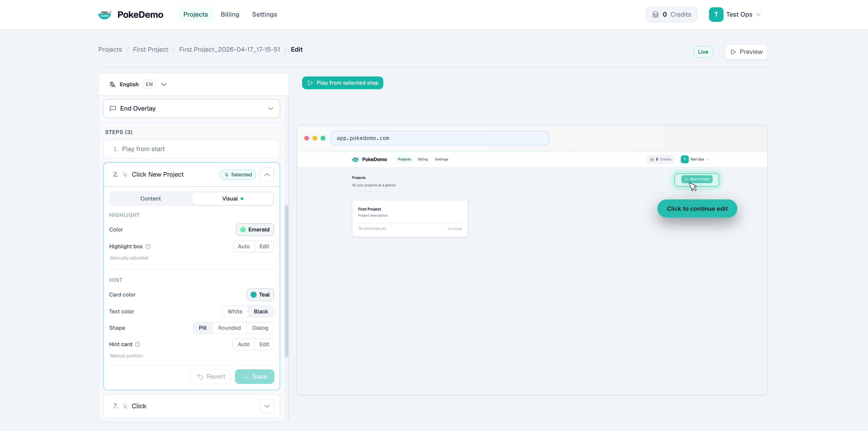868x431 pixels.
Task: Go to First Project breadcrumb link
Action: coord(151,50)
